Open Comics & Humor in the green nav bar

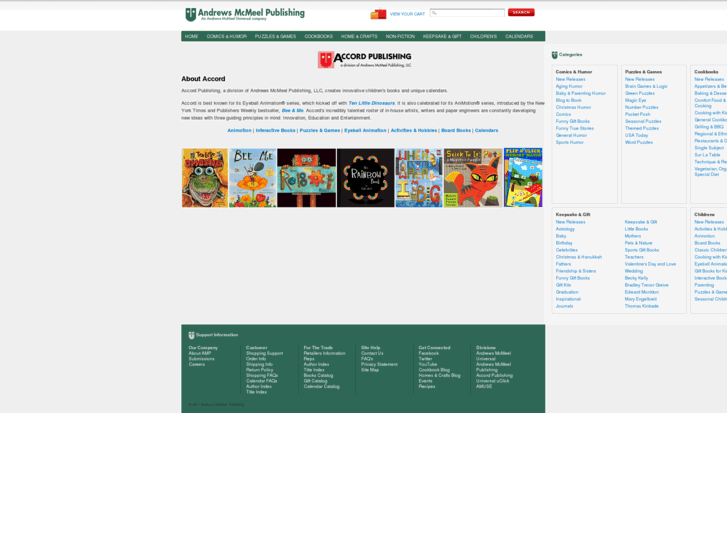tap(227, 36)
